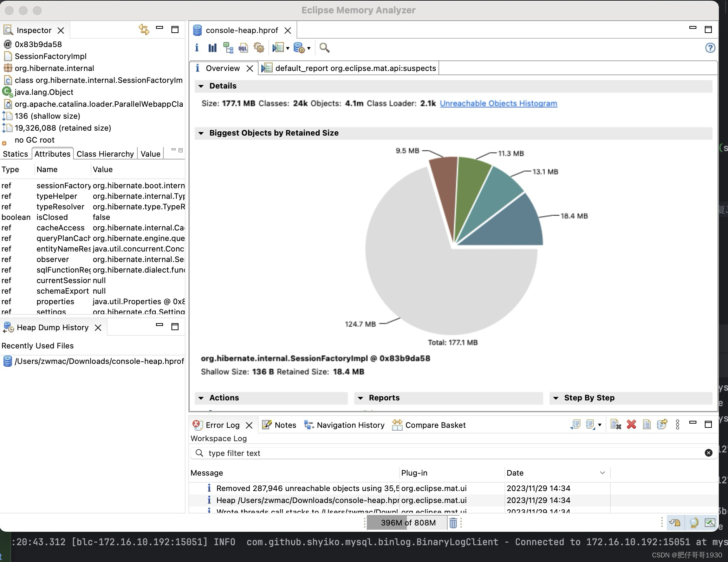Viewport: 728px width, 562px height.
Task: Clear the filter text field
Action: [x=708, y=453]
